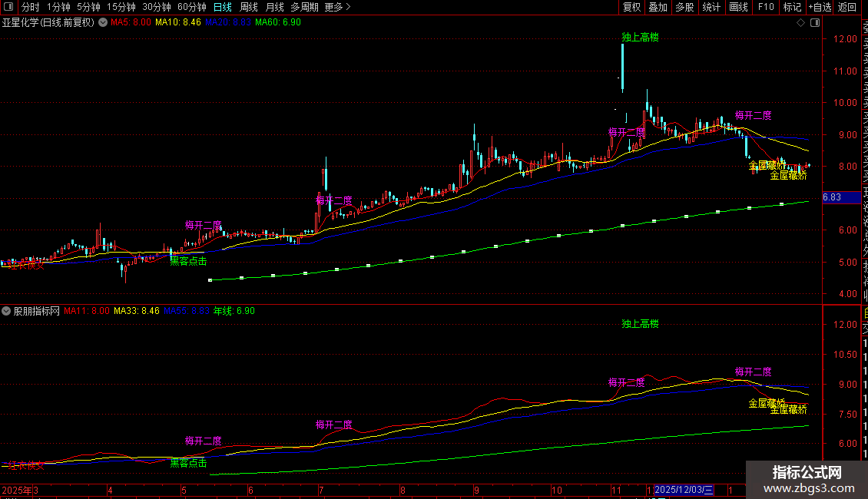Open 多股 multi-stock view
The height and width of the screenshot is (499, 868).
[684, 7]
